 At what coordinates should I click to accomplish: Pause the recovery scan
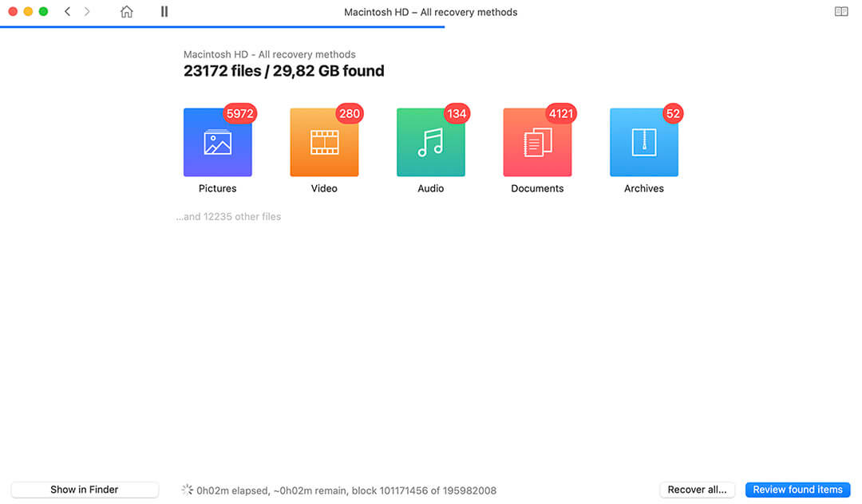coord(164,12)
